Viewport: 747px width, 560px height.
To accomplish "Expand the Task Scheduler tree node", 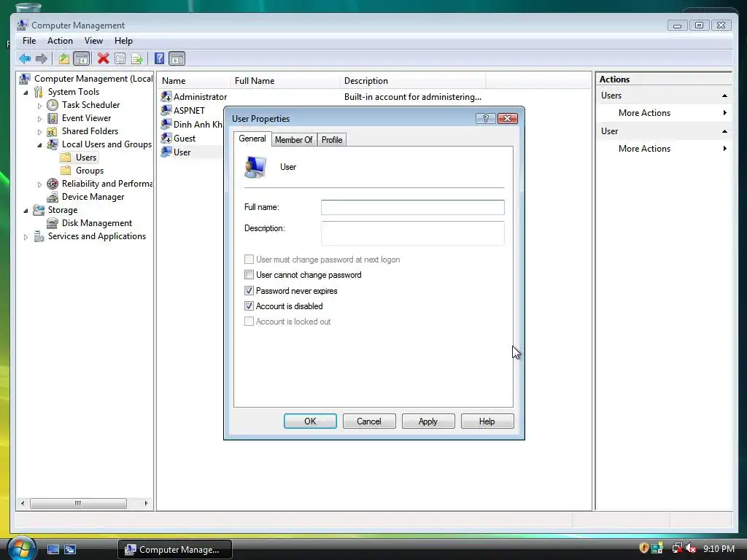I will pyautogui.click(x=39, y=106).
